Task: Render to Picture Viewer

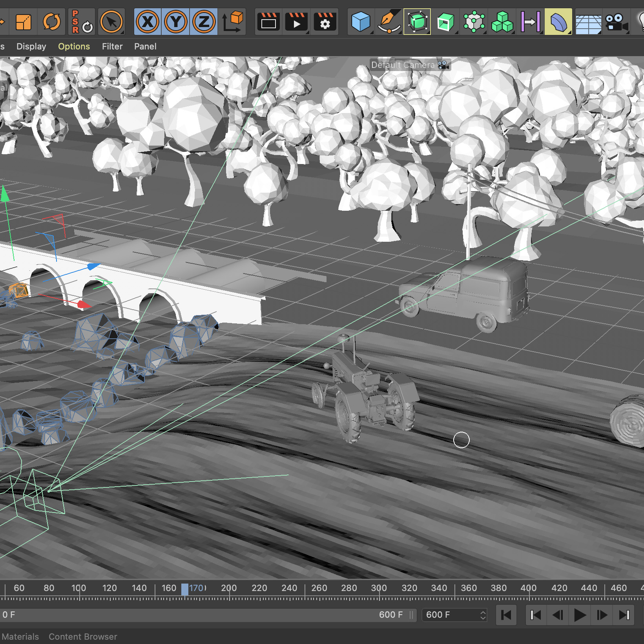Action: click(297, 22)
